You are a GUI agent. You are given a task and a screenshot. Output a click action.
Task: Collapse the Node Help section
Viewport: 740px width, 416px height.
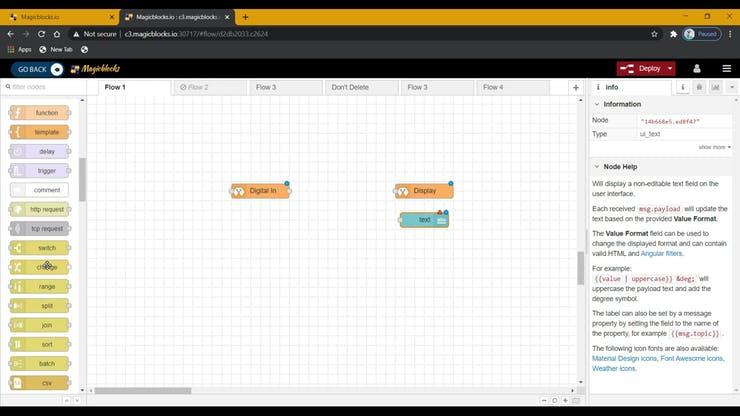pyautogui.click(x=598, y=166)
